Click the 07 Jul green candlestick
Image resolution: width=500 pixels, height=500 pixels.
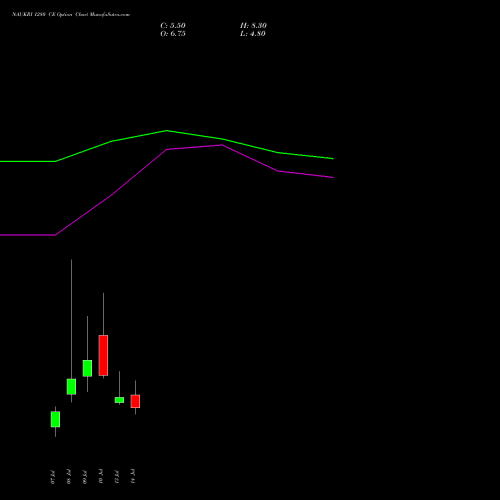(x=55, y=419)
